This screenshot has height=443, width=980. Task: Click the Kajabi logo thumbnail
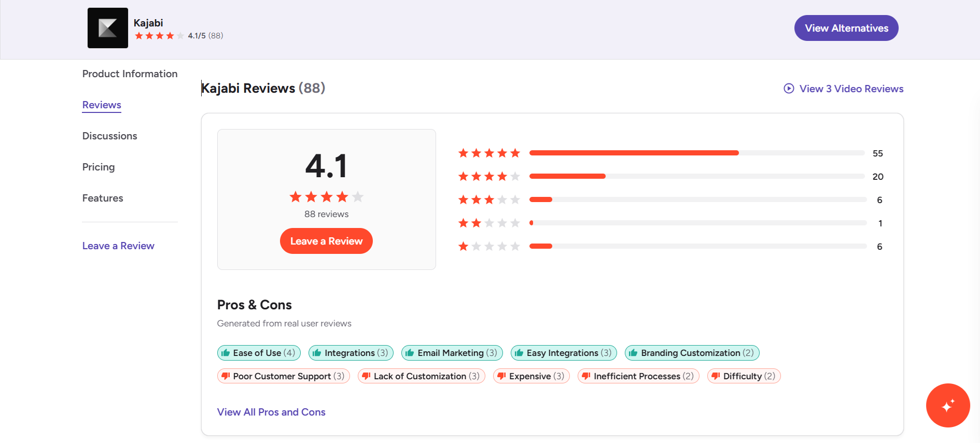click(x=108, y=28)
